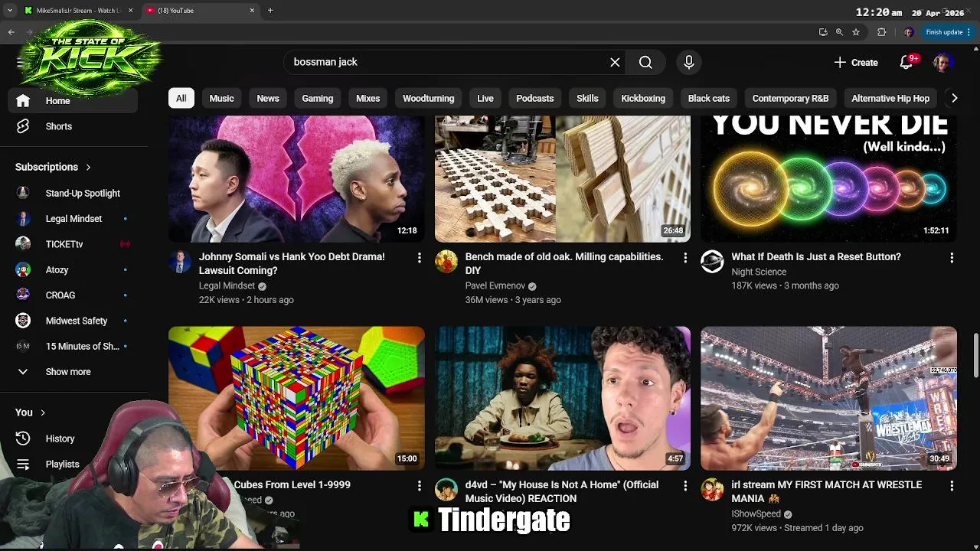Open a new browser tab

coord(270,11)
